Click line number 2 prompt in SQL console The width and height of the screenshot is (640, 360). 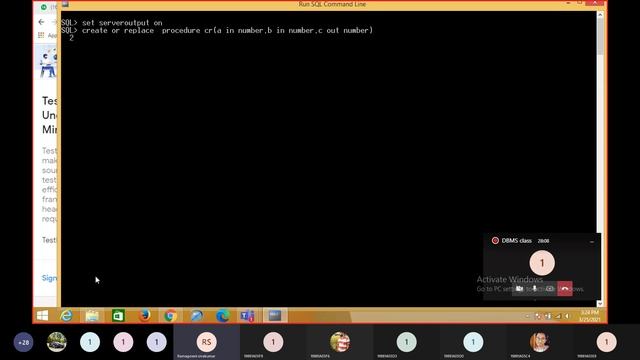tap(71, 38)
